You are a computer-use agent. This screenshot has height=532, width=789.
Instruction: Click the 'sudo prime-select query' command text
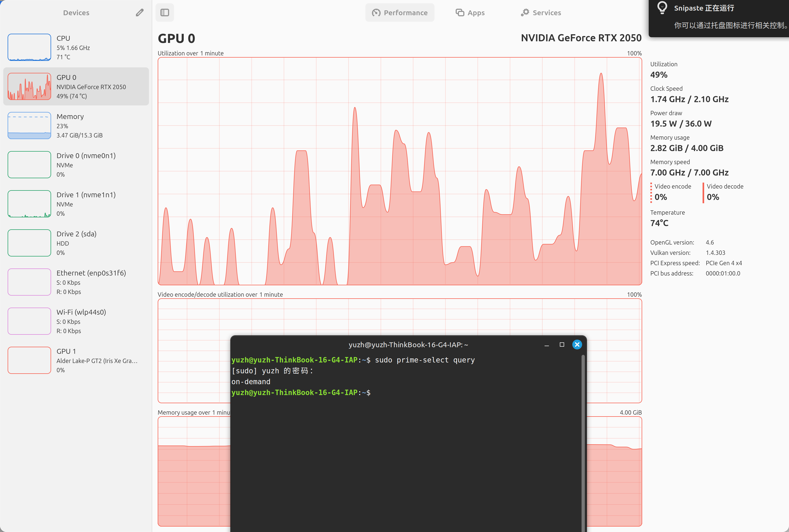tap(425, 360)
